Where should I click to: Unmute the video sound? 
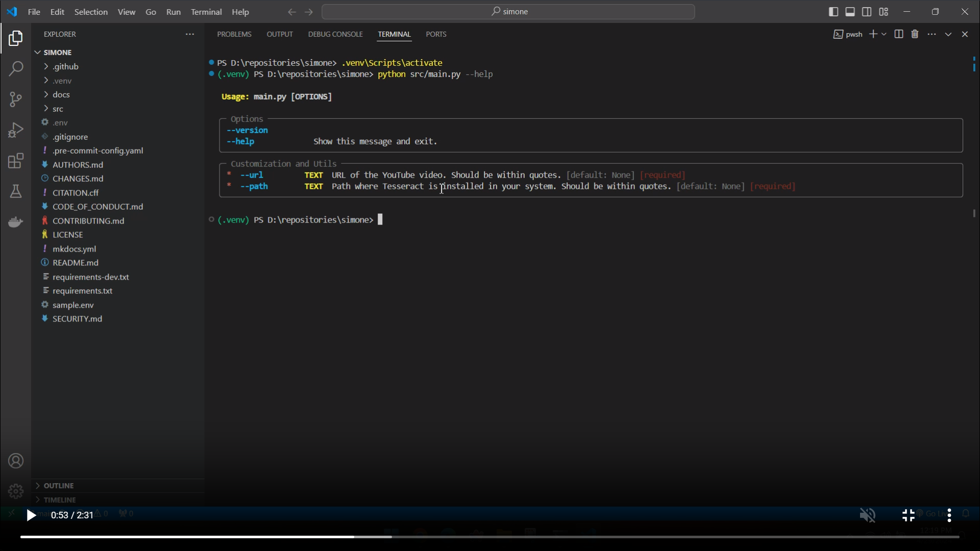click(868, 515)
